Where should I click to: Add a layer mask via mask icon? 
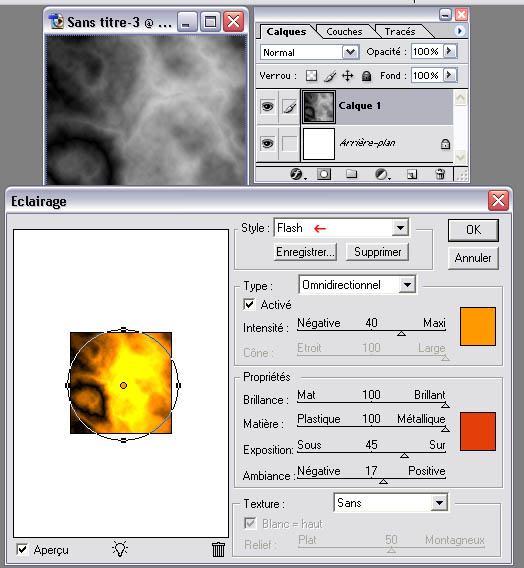(324, 174)
